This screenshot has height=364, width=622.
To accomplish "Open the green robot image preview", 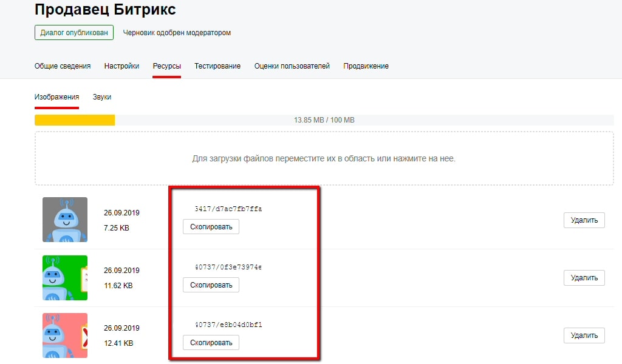I will [x=64, y=277].
